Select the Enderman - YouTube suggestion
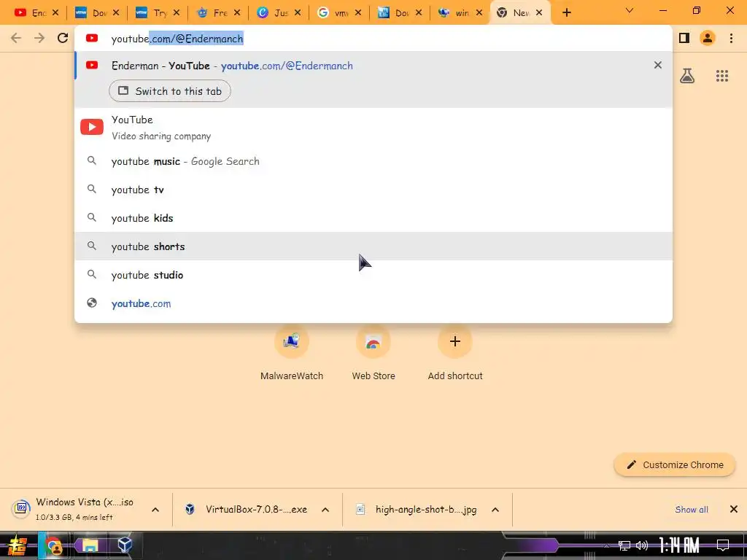This screenshot has height=560, width=747. point(373,66)
